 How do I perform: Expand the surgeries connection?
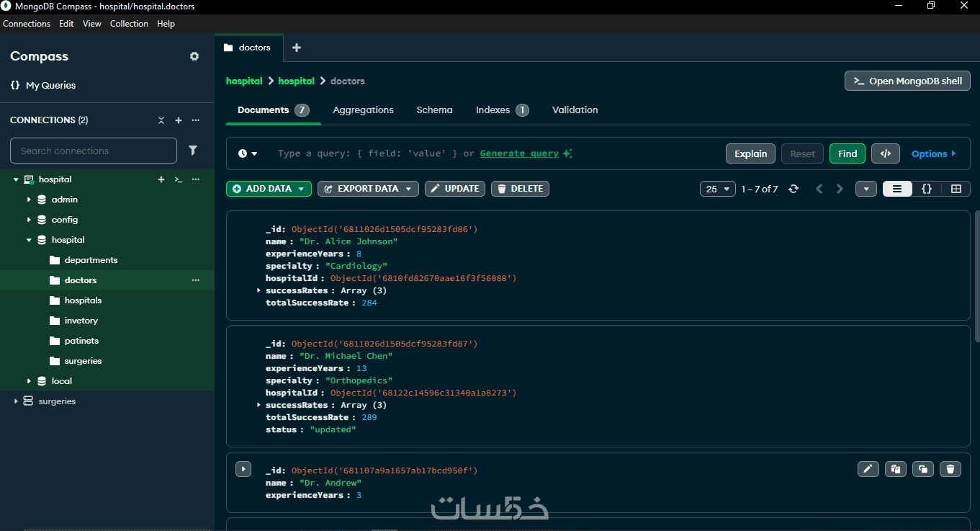[16, 401]
